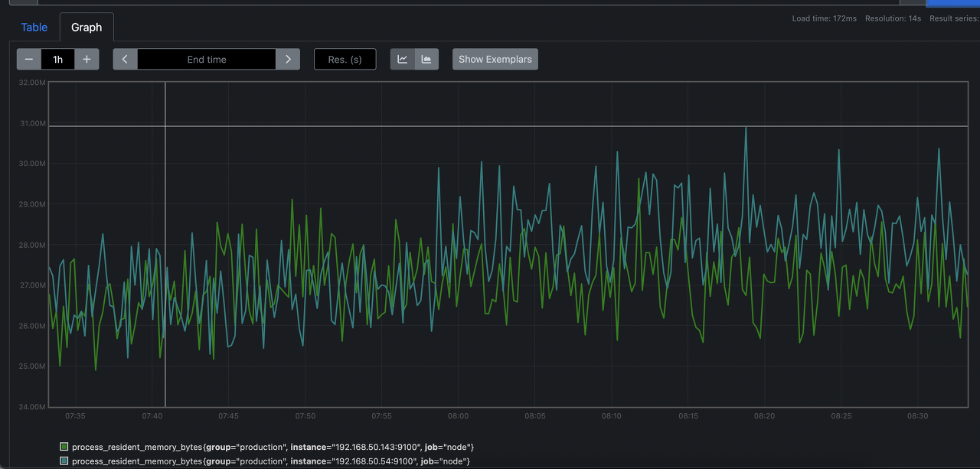Click the 08:30 time axis label

(x=917, y=416)
